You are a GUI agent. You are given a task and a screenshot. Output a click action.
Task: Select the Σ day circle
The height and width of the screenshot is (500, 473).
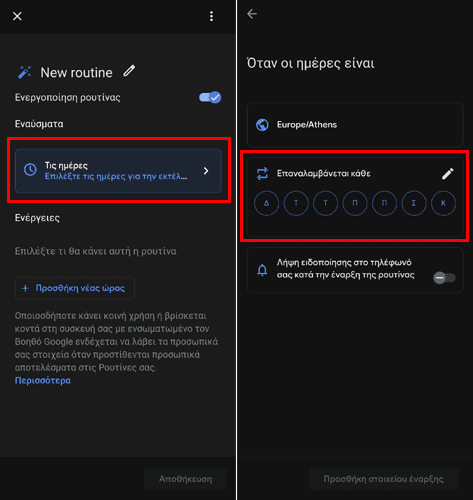[414, 203]
